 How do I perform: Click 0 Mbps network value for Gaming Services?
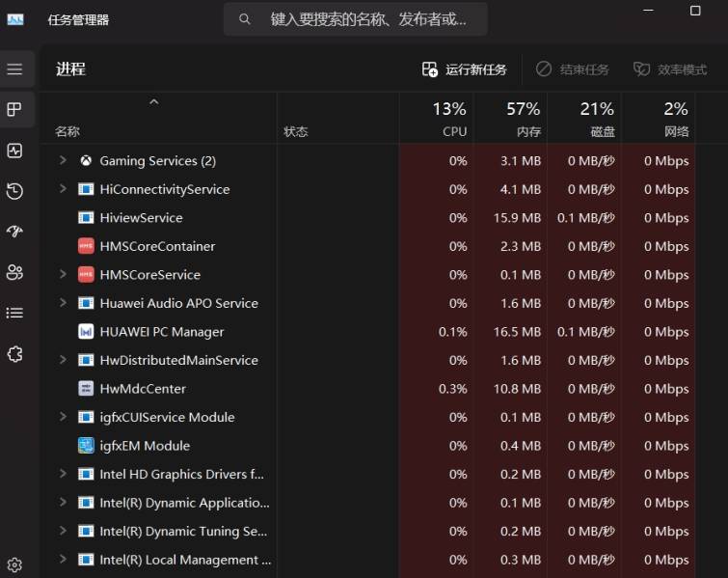[666, 161]
